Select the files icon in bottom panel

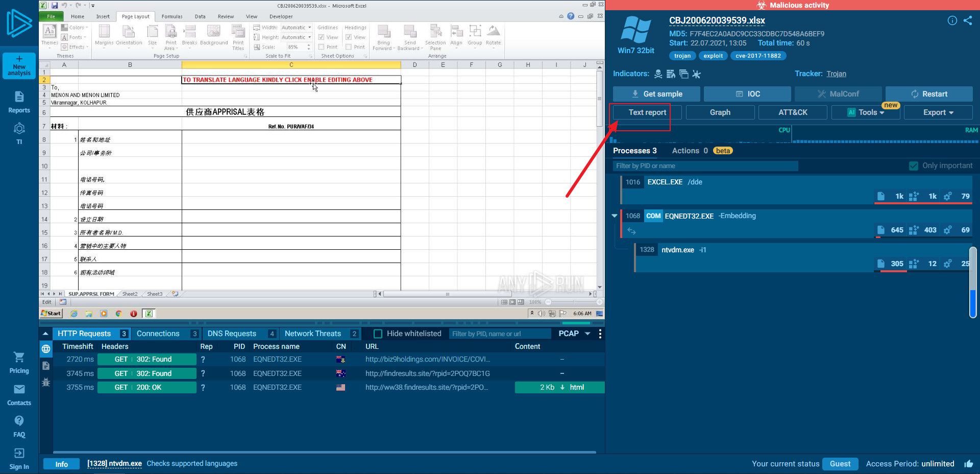pyautogui.click(x=46, y=366)
